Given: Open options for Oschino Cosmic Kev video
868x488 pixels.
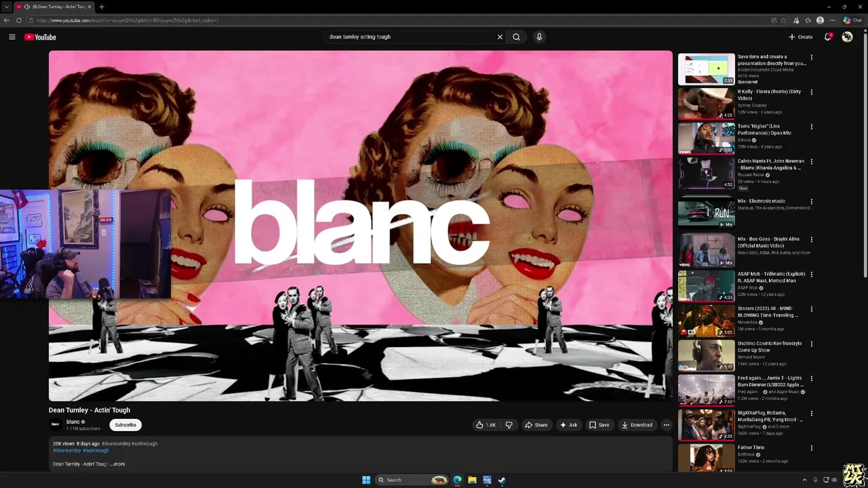Looking at the screenshot, I should [811, 344].
